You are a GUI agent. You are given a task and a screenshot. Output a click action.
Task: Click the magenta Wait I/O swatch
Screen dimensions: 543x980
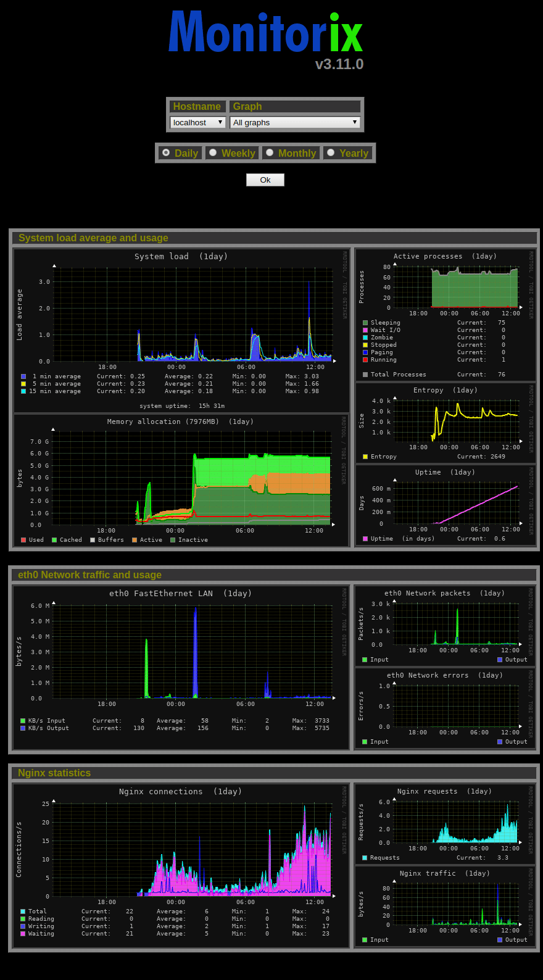click(x=365, y=330)
